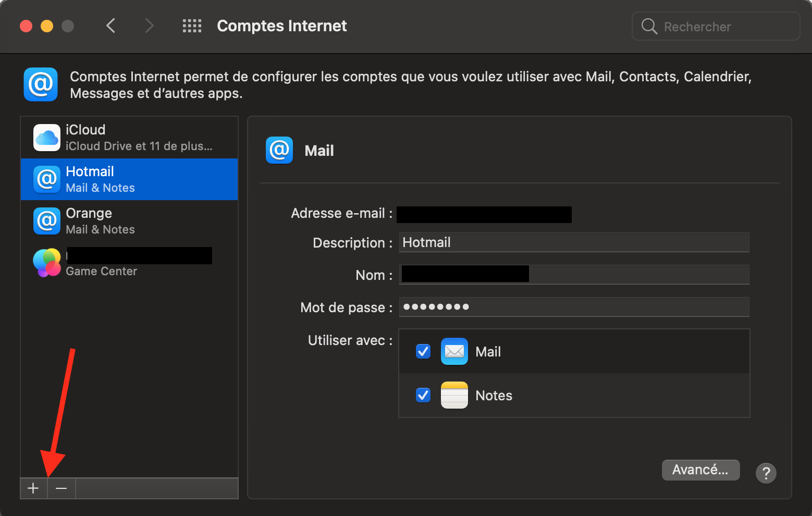
Task: Uncheck the Notes checkbox
Action: tap(423, 396)
